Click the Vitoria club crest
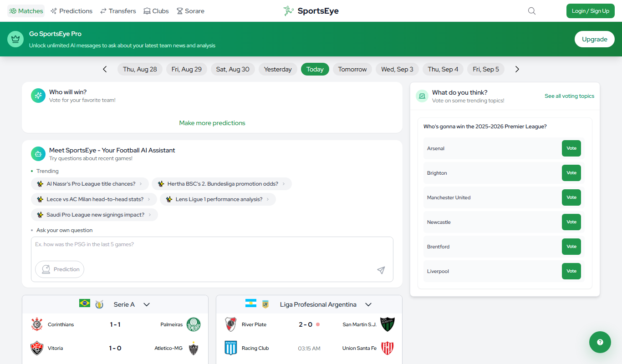The image size is (622, 364). pos(37,348)
